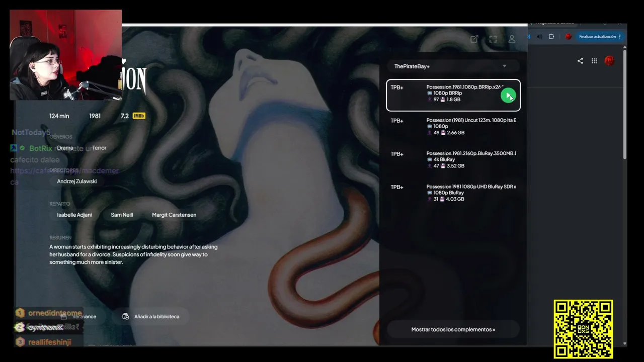Click the 2.66 GB file size text
The width and height of the screenshot is (644, 362).
point(455,133)
